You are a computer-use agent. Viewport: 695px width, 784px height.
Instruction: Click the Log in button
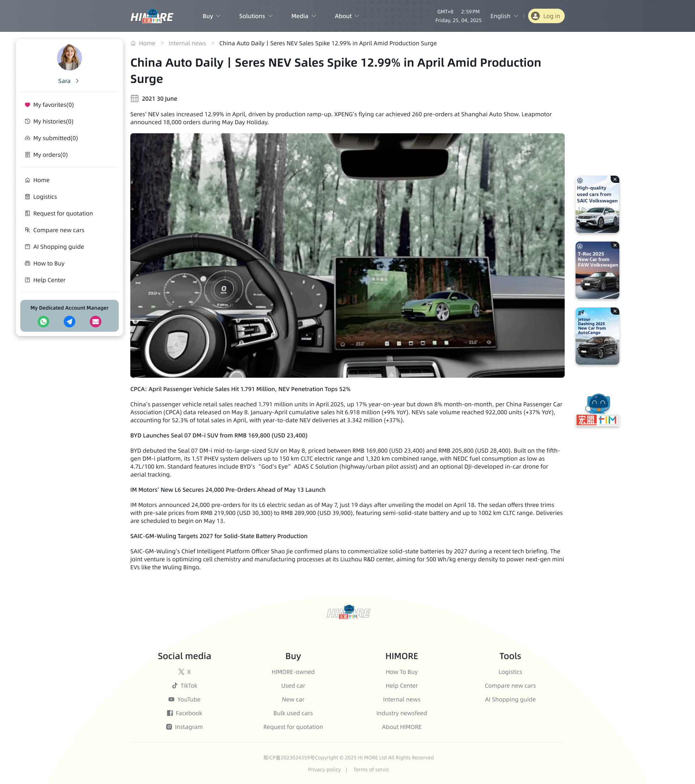point(546,16)
